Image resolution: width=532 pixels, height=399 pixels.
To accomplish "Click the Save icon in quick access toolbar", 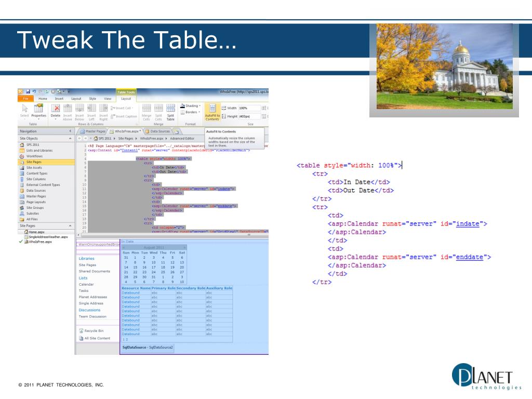I will [x=28, y=91].
